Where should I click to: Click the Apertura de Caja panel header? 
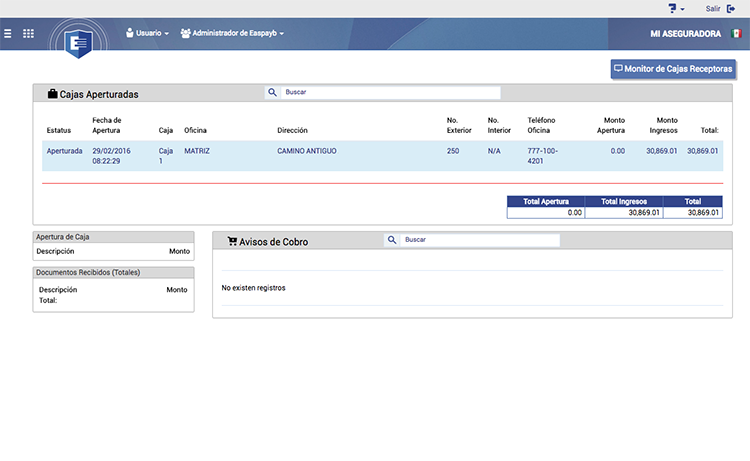tap(113, 237)
